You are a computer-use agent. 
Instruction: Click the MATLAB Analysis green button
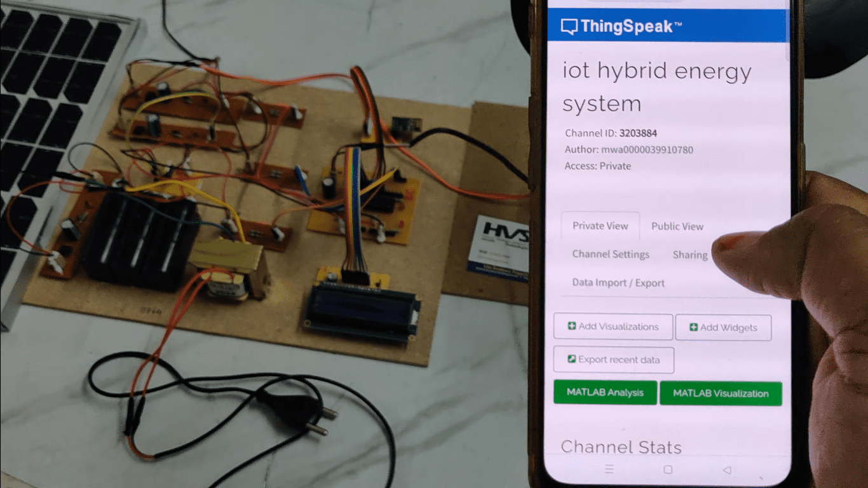[x=605, y=393]
